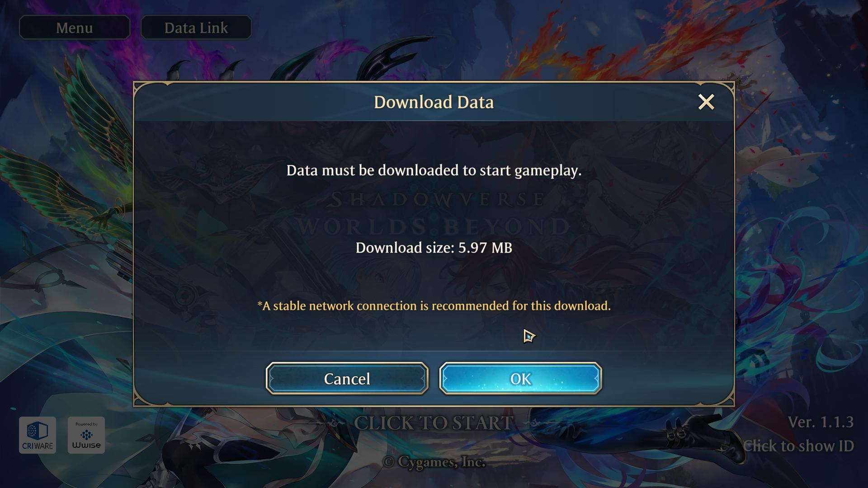Click the stable network connection warning
Viewport: 868px width, 488px height.
434,306
